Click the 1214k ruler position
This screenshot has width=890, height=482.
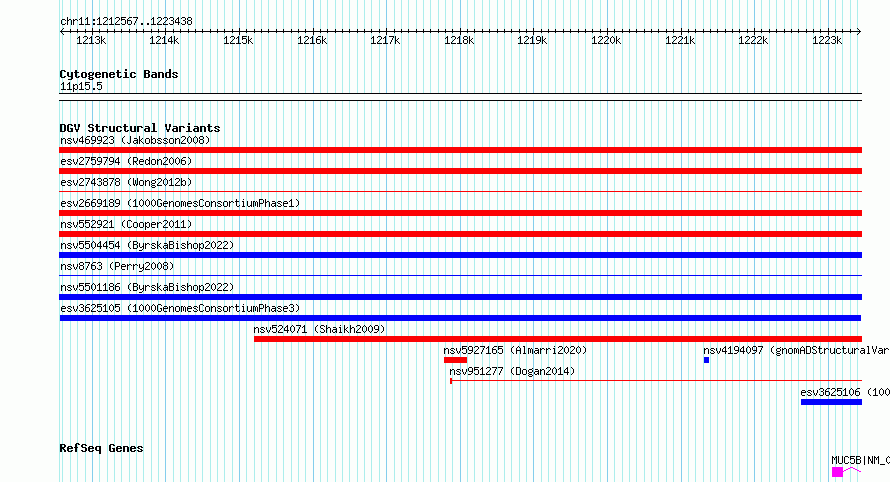[164, 40]
